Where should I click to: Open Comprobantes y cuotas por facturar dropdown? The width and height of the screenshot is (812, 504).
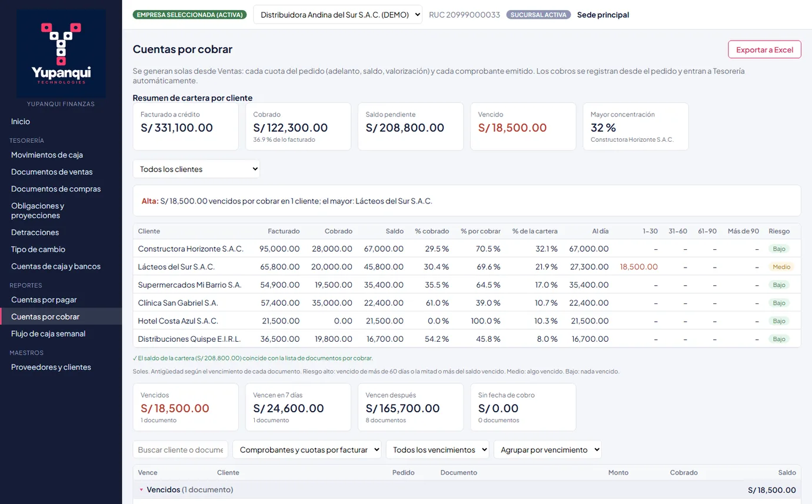click(307, 450)
